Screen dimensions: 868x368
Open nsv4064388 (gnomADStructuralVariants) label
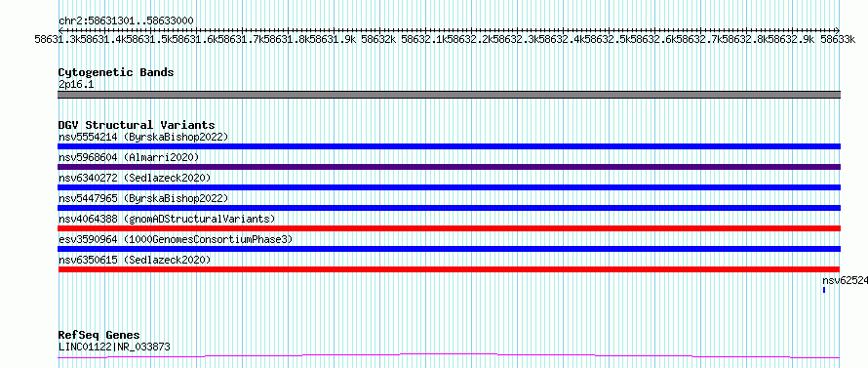(x=167, y=219)
